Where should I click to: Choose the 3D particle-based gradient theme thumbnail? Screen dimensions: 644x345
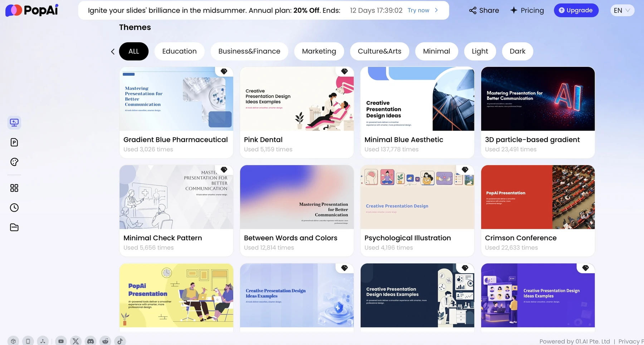538,99
